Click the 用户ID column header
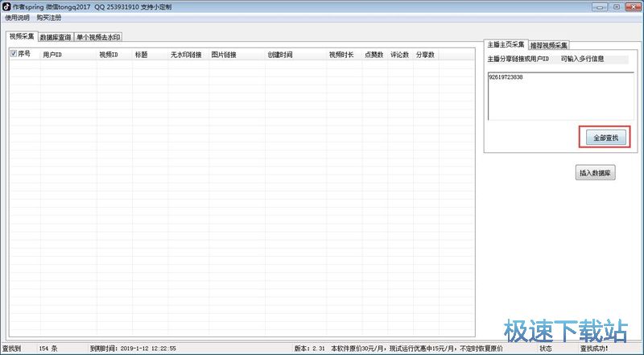Viewport: 644px width, 355px height. coord(68,55)
